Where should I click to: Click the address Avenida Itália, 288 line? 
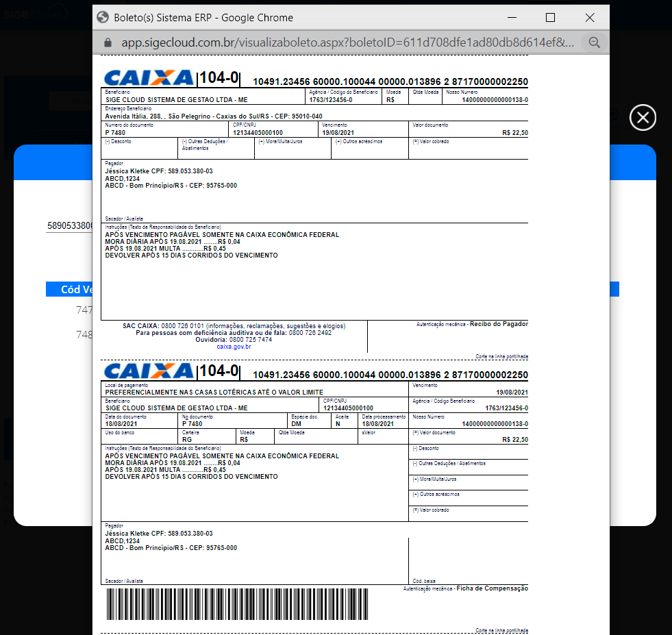[x=214, y=116]
